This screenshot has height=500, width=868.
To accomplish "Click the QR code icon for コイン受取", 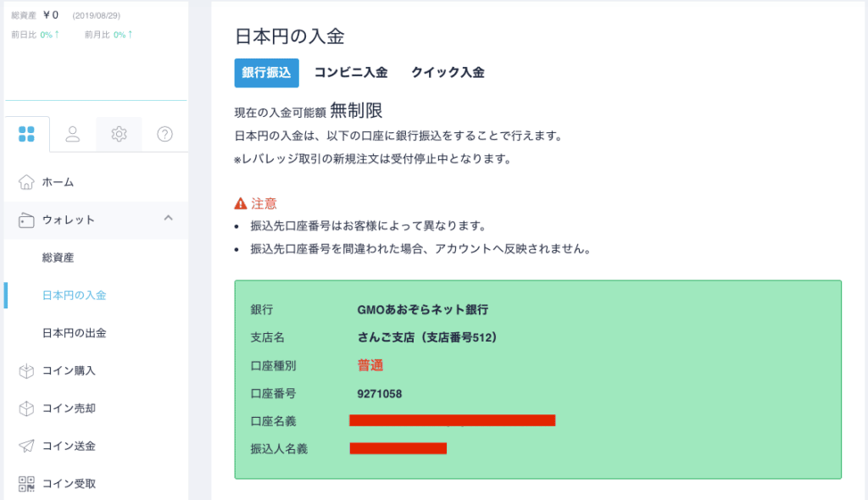I will pyautogui.click(x=26, y=483).
